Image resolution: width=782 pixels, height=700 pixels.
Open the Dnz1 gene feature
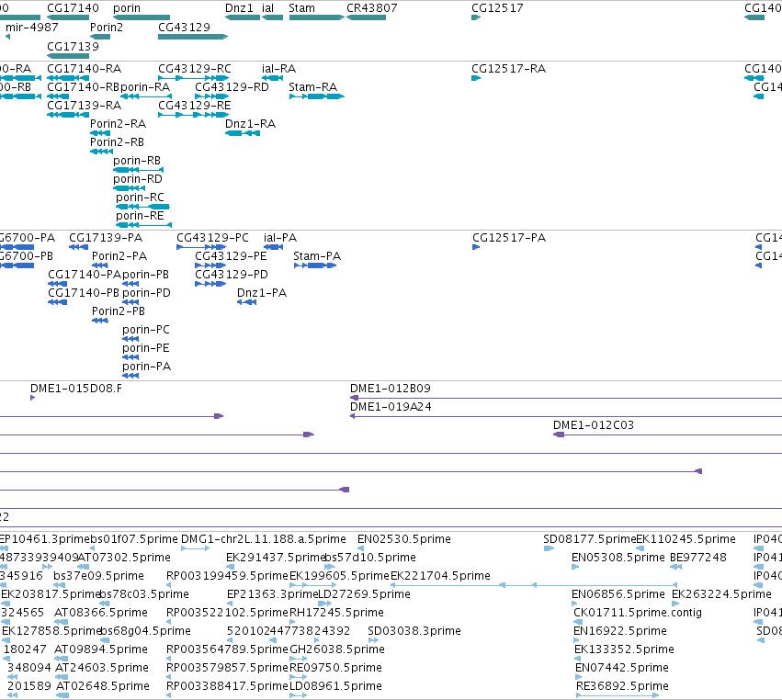click(243, 17)
